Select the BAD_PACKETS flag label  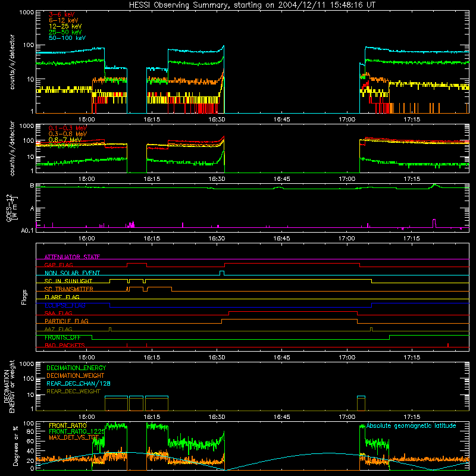tap(65, 345)
